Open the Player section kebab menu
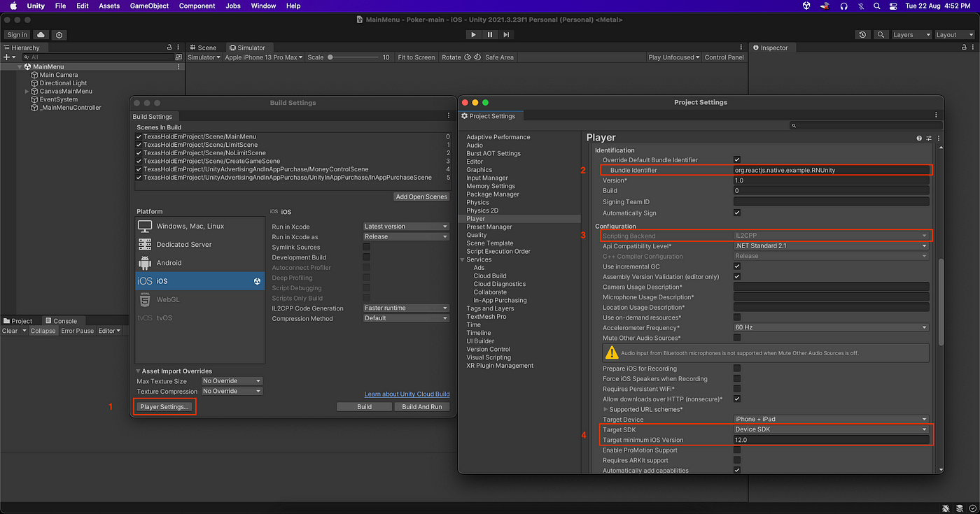Screen dimensions: 980x514 point(938,138)
